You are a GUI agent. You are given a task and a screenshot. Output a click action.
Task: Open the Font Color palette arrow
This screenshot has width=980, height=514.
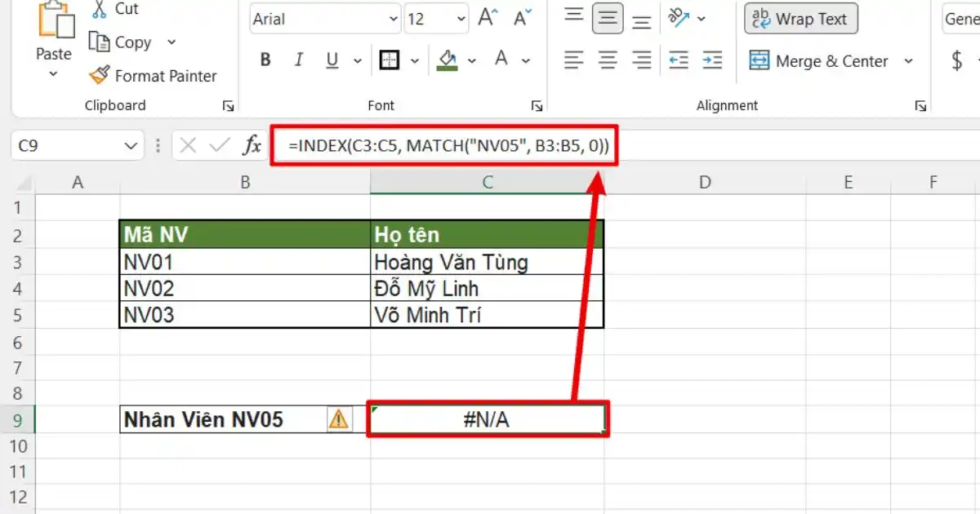coord(526,60)
